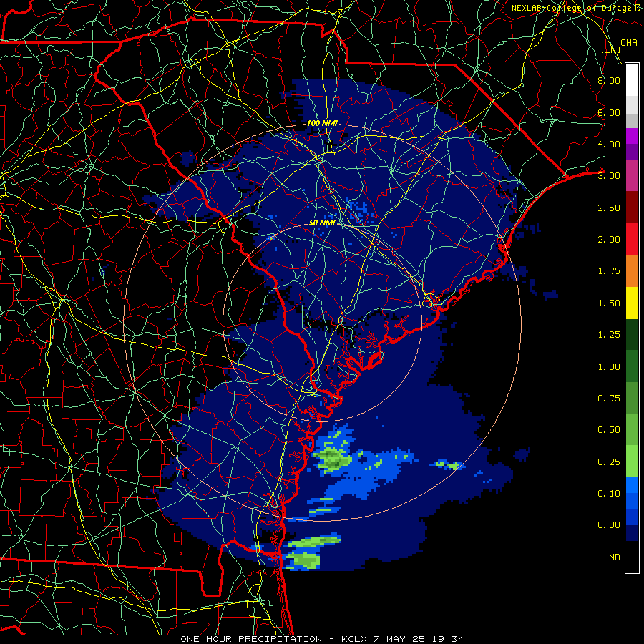This screenshot has height=644, width=644.
Task: Click the '6.00' legend value
Action: click(x=609, y=112)
